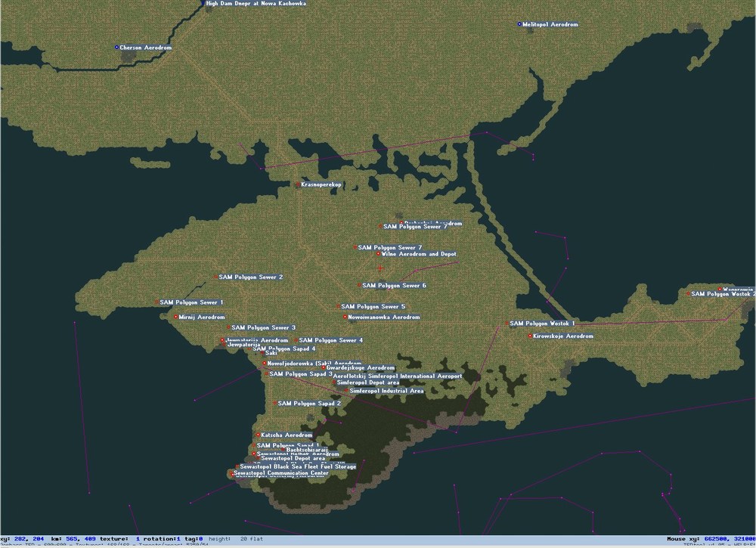The width and height of the screenshot is (756, 548).
Task: Click the red crosshair cursor on the map
Action: click(380, 268)
